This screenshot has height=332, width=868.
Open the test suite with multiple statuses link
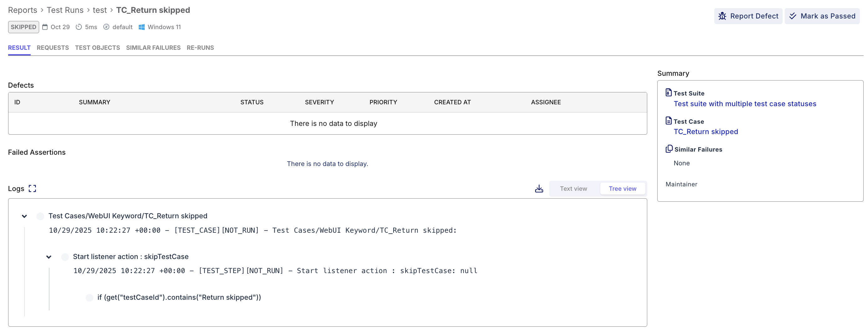(745, 104)
